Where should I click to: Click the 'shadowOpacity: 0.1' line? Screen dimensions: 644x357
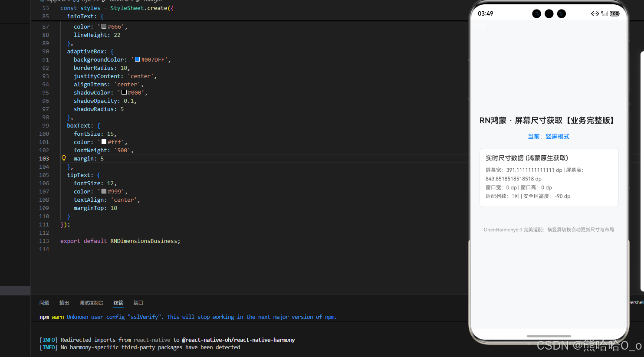pos(105,101)
